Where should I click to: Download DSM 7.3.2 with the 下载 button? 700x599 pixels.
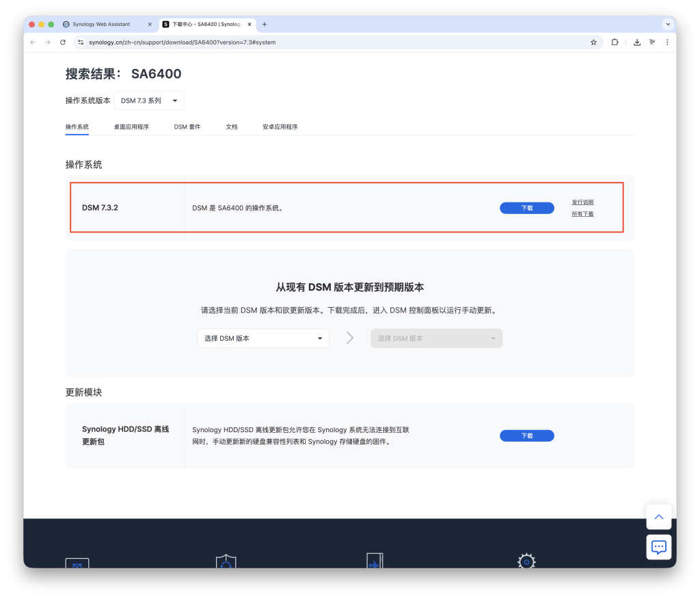click(x=527, y=208)
